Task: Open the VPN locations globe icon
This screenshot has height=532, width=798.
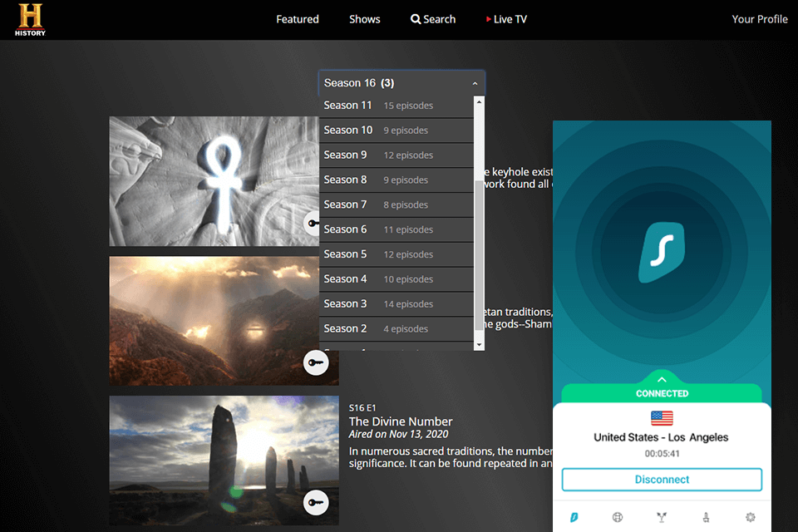Action: [x=618, y=517]
